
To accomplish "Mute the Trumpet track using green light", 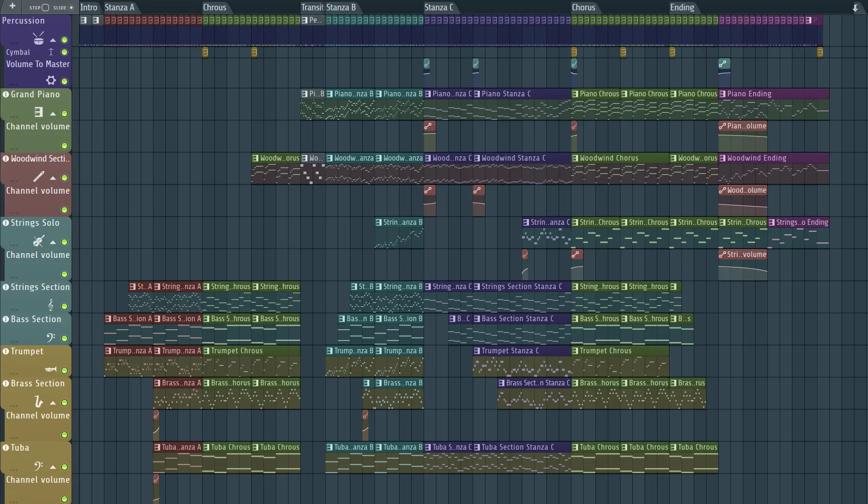I will (64, 370).
